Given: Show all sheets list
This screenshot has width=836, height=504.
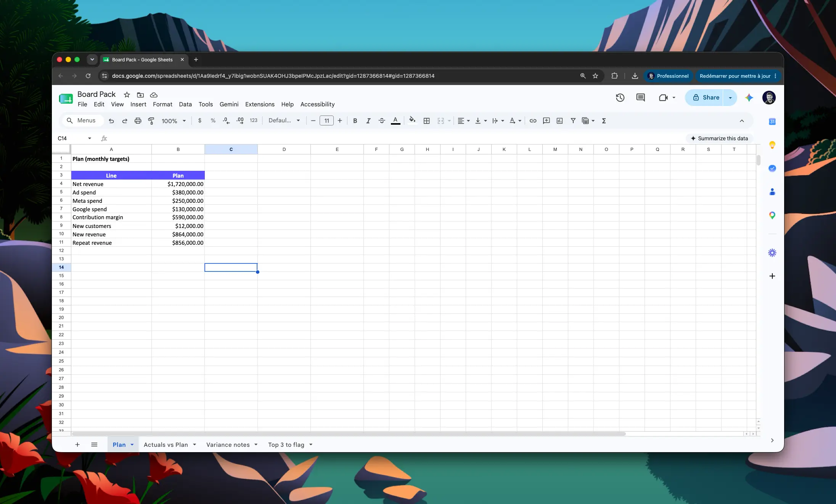Looking at the screenshot, I should (x=94, y=445).
